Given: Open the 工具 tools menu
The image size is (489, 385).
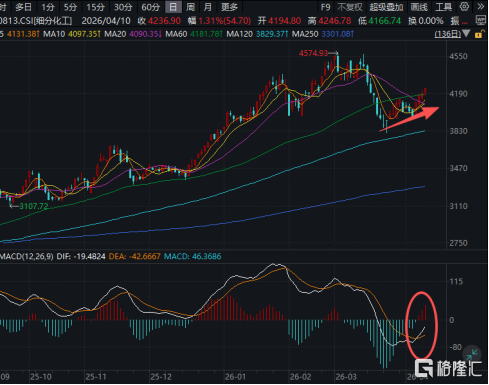Looking at the screenshot, I should pos(444,7).
